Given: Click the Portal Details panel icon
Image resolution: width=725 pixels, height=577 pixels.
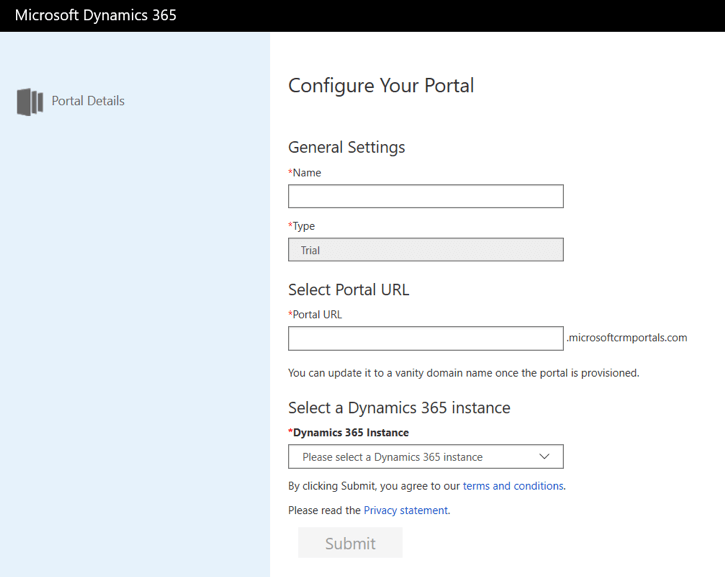Looking at the screenshot, I should click(30, 102).
